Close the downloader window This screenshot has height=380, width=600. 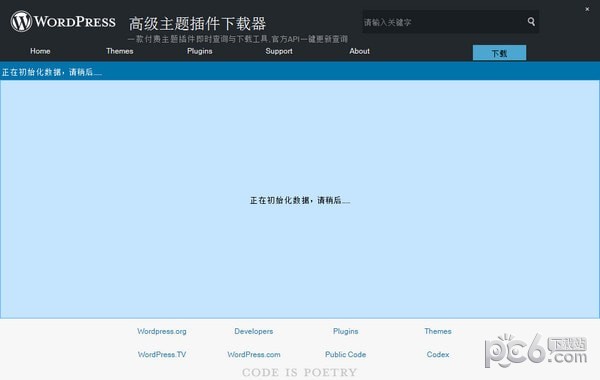point(587,9)
